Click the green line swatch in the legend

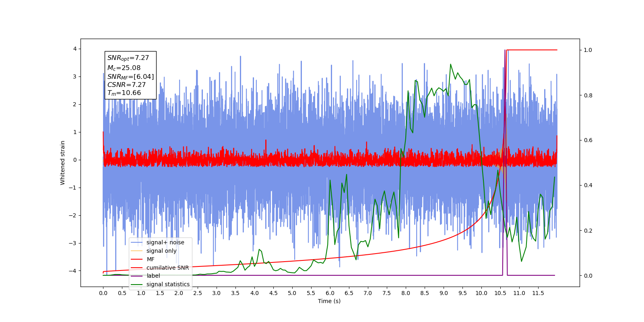[x=137, y=284]
